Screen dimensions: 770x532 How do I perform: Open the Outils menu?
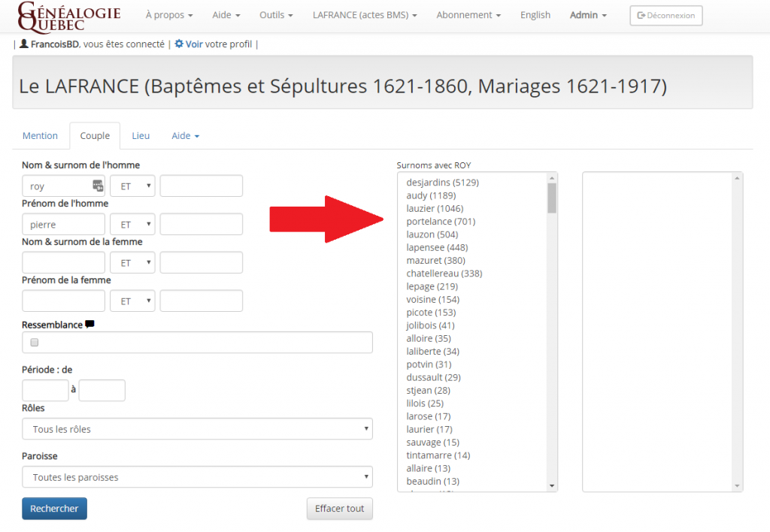pos(276,15)
